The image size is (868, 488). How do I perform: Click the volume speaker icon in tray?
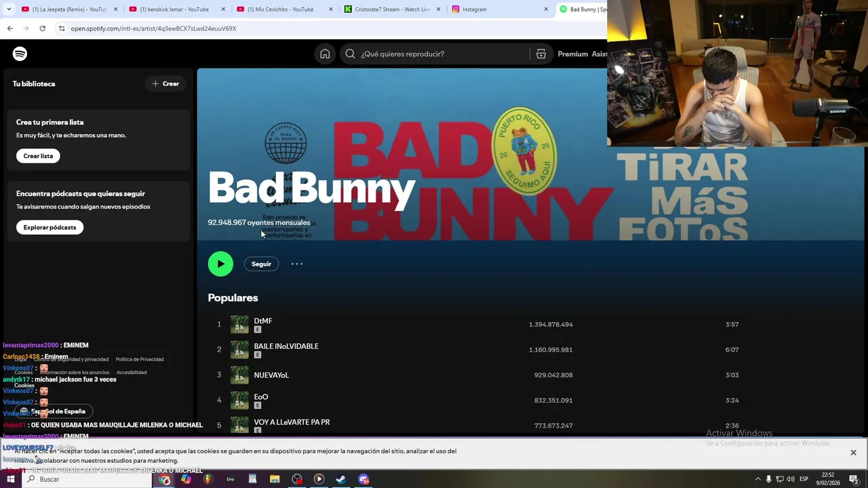click(790, 479)
